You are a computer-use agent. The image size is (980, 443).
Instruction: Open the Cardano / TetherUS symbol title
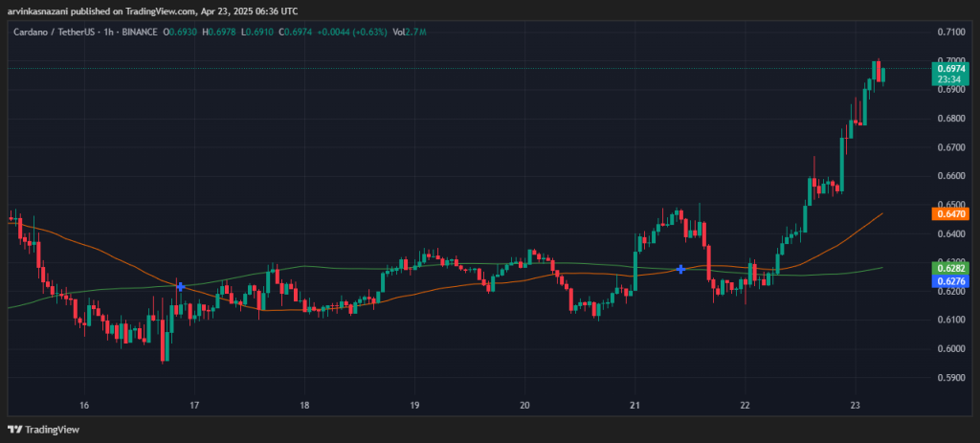click(52, 33)
